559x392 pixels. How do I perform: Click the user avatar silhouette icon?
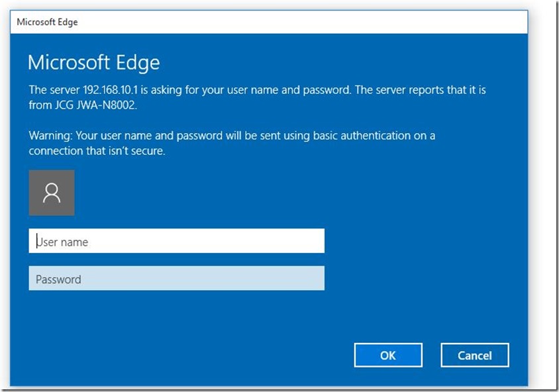(x=52, y=193)
